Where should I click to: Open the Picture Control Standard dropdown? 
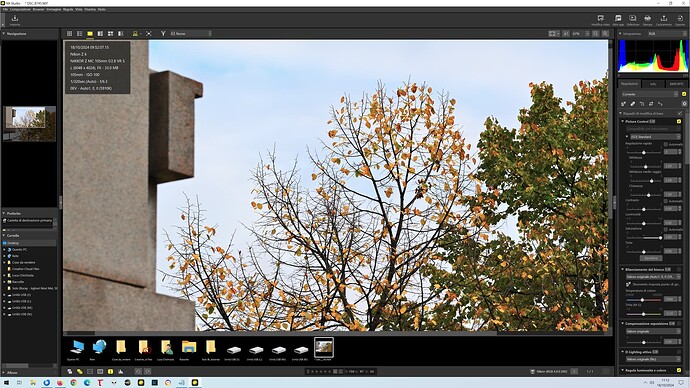655,137
